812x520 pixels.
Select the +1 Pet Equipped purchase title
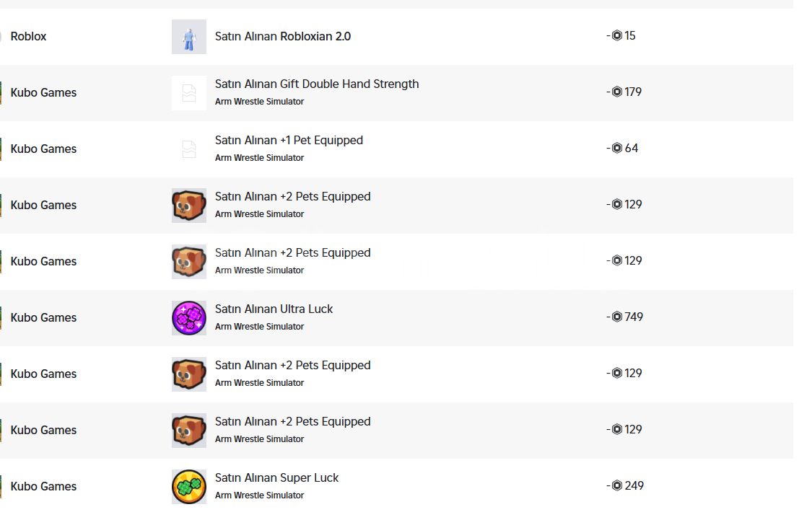click(x=289, y=141)
